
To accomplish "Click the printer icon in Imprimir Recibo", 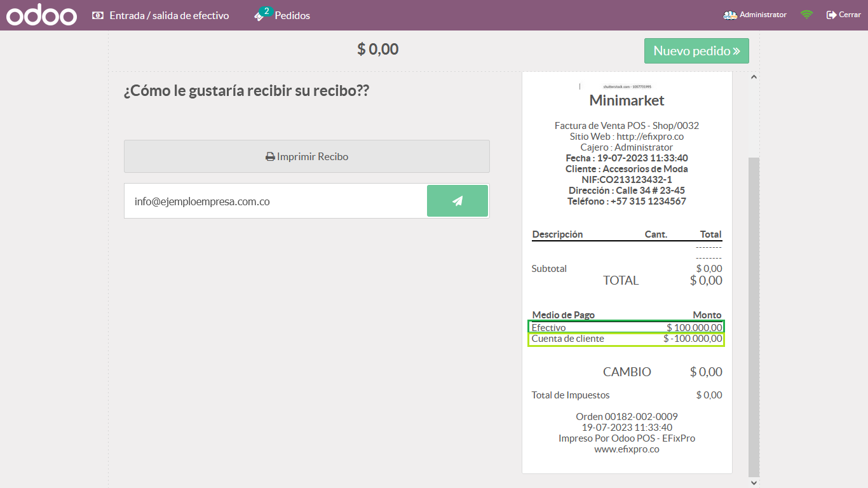I will click(x=270, y=156).
